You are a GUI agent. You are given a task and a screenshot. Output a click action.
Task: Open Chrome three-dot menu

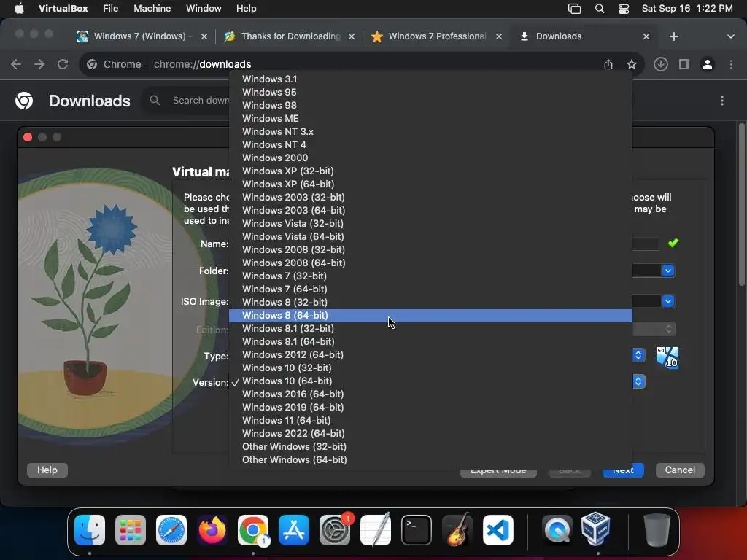[731, 64]
